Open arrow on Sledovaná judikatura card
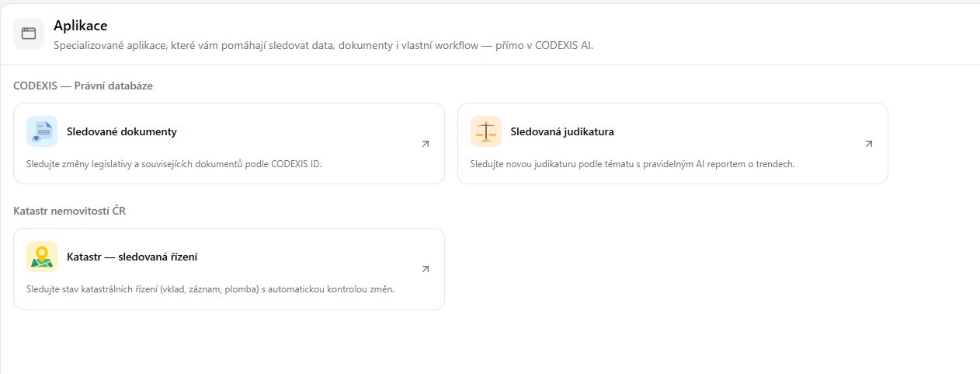The image size is (980, 374). tap(868, 144)
